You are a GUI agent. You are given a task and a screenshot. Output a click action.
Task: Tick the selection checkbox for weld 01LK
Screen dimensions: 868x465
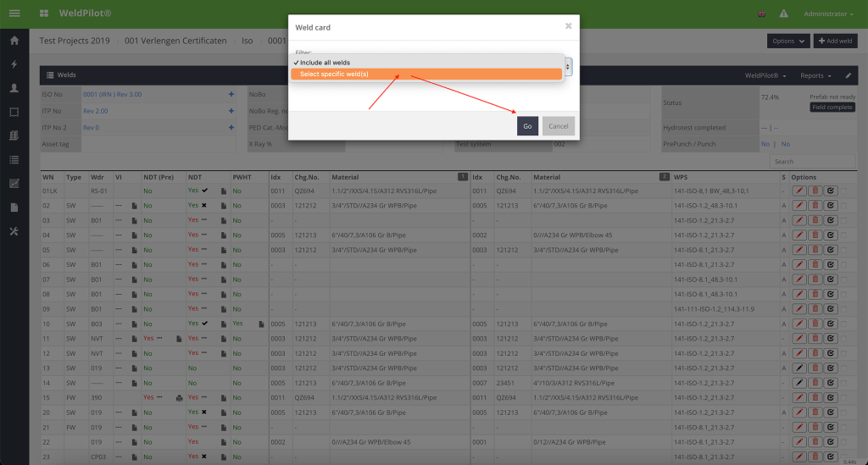(843, 191)
